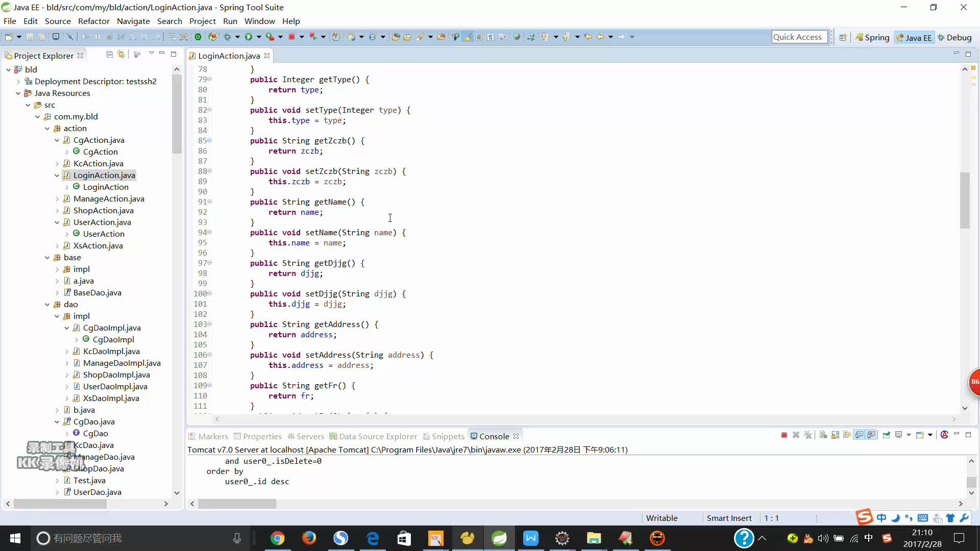The image size is (980, 551).
Task: Launch Firefox from the Windows taskbar
Action: [x=309, y=538]
